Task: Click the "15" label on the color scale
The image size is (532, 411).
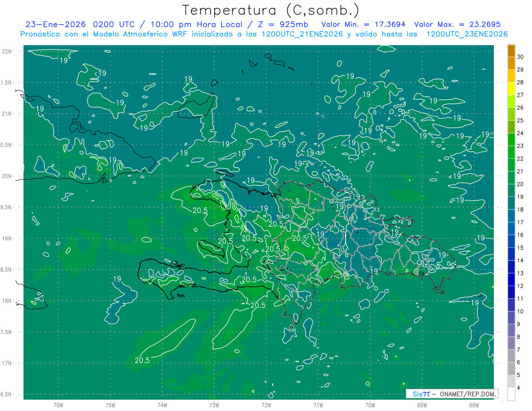Action: tap(520, 248)
